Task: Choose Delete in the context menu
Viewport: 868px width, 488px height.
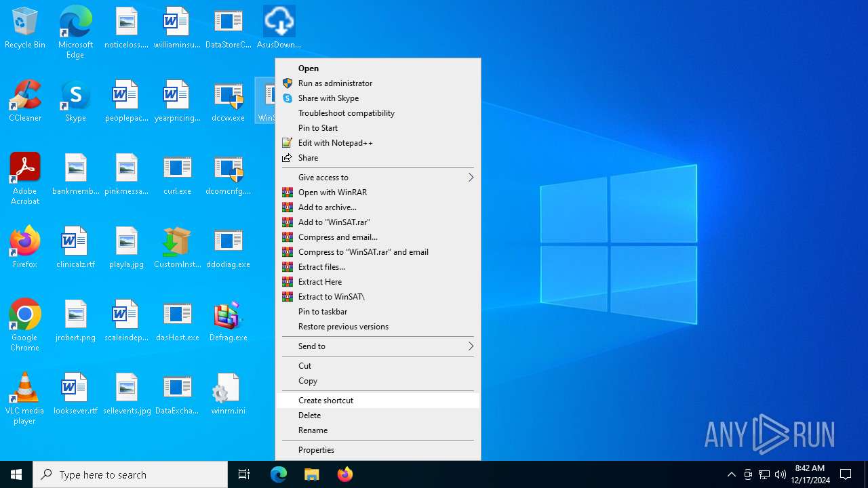Action: [378, 415]
